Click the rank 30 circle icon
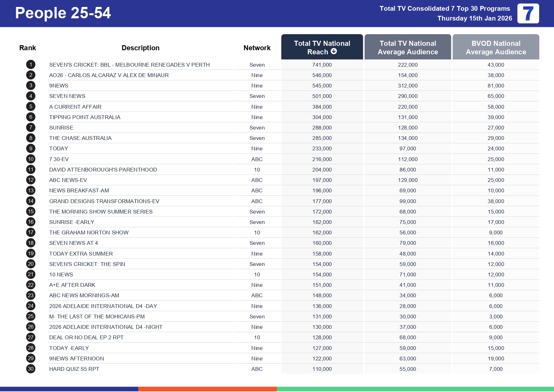Image resolution: width=554 pixels, height=392 pixels. point(31,369)
